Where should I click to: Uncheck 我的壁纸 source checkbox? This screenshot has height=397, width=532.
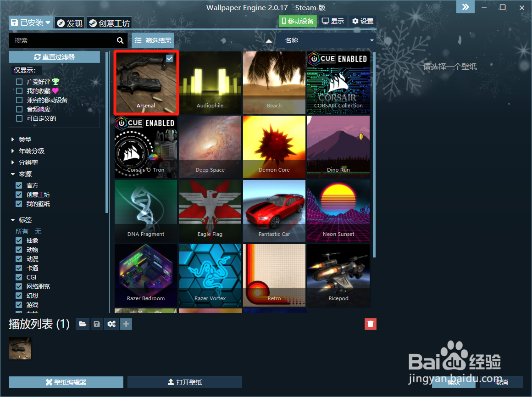click(x=19, y=204)
